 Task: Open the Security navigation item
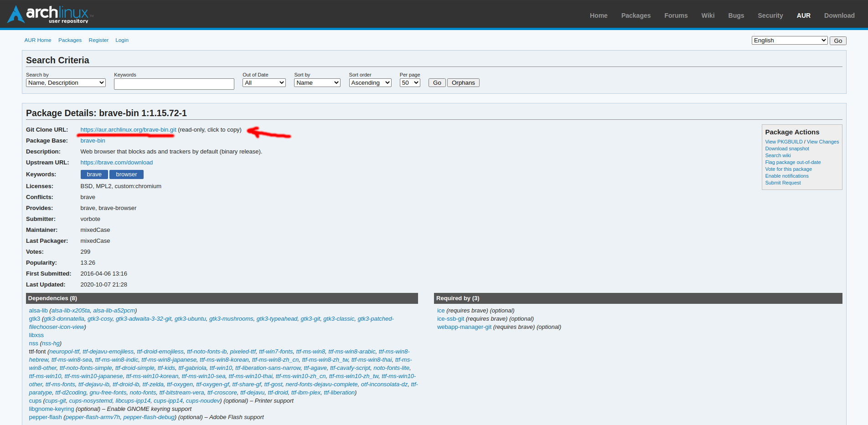(770, 15)
